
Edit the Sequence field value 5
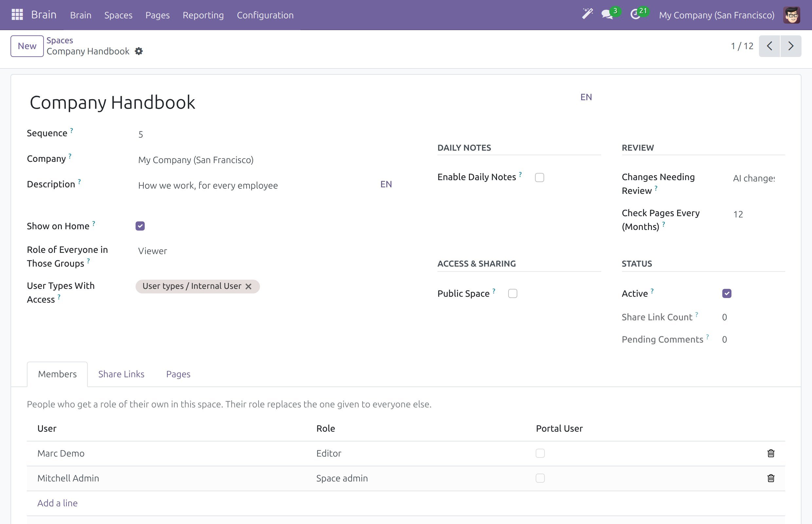tap(265, 134)
